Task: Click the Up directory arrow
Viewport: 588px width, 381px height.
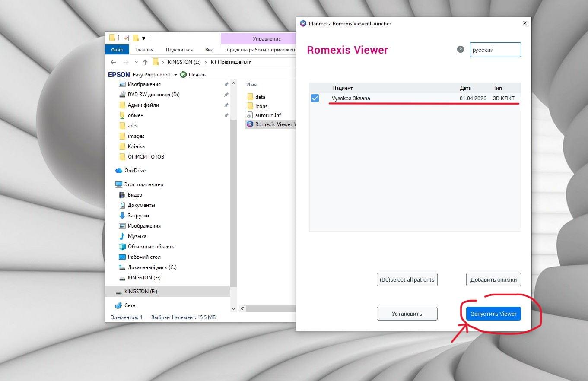Action: point(145,62)
